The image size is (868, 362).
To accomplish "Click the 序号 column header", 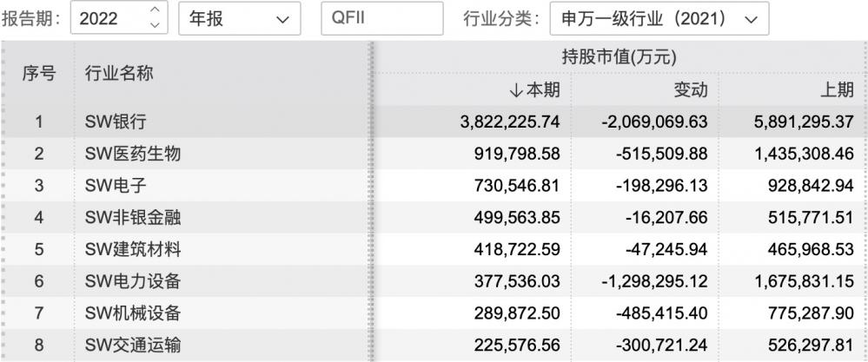I will pos(39,73).
